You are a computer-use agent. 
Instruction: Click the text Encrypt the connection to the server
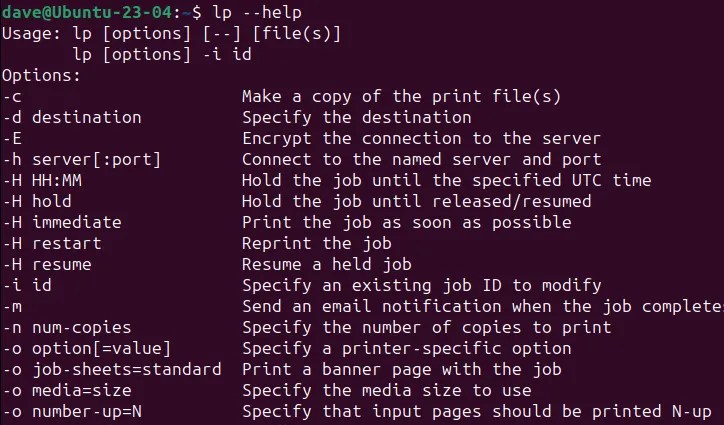pyautogui.click(x=421, y=138)
